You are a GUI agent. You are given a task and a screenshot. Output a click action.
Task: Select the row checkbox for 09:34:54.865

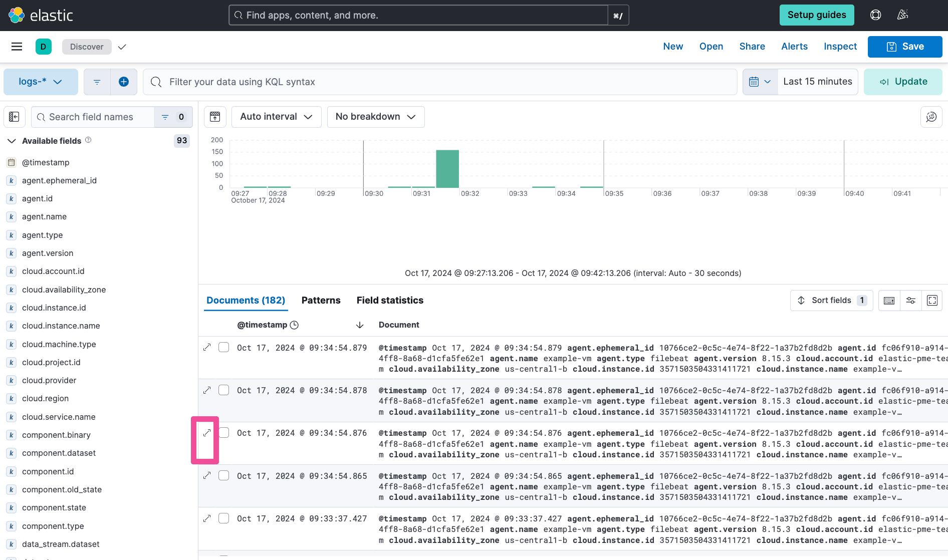click(224, 475)
